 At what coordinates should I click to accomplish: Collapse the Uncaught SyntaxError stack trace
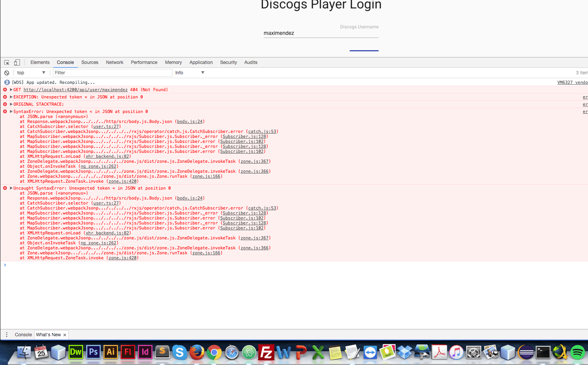11,188
